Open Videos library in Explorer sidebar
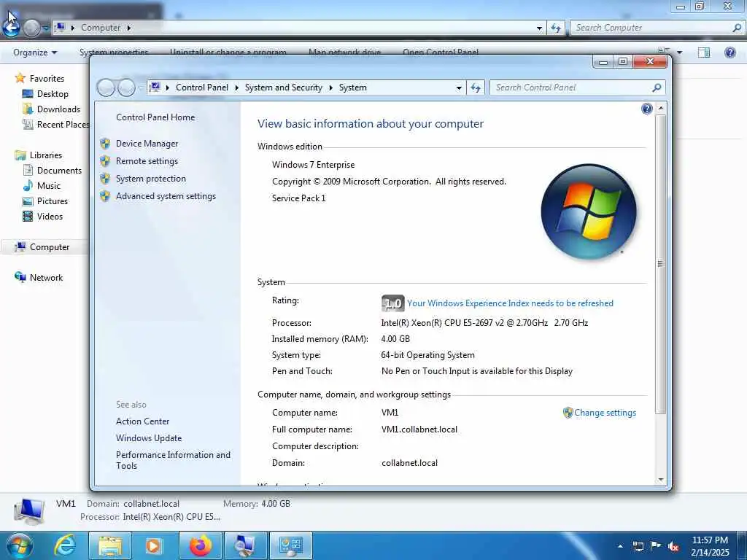747x560 pixels. [x=50, y=216]
